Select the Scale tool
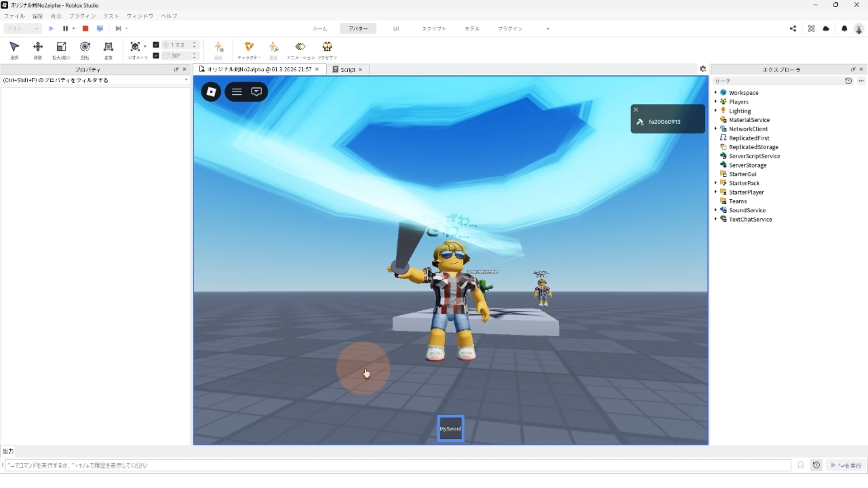This screenshot has height=488, width=868. click(61, 47)
